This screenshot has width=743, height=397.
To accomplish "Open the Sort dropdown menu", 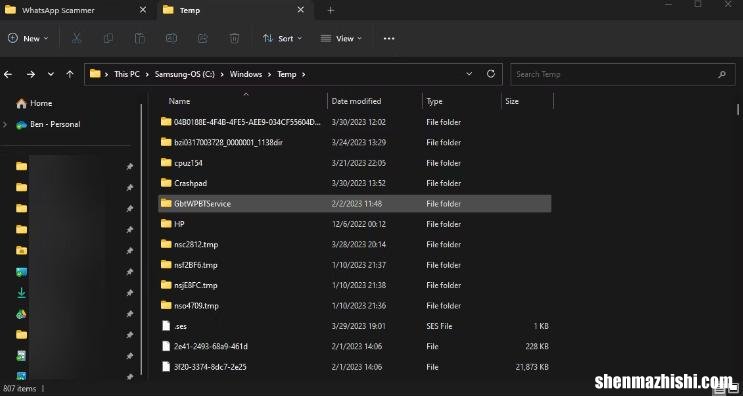I will point(282,38).
